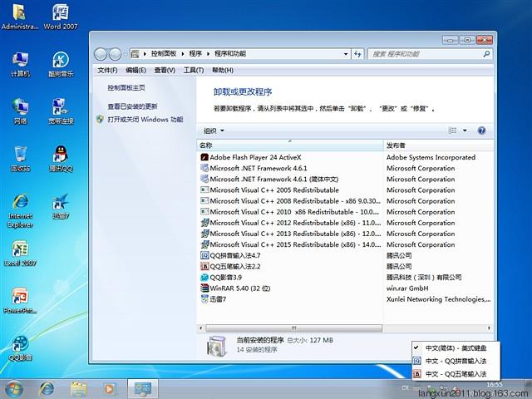Viewport: 532px width, 399px height.
Task: Launch the QQ影音 desktop shortcut
Action: pos(20,348)
